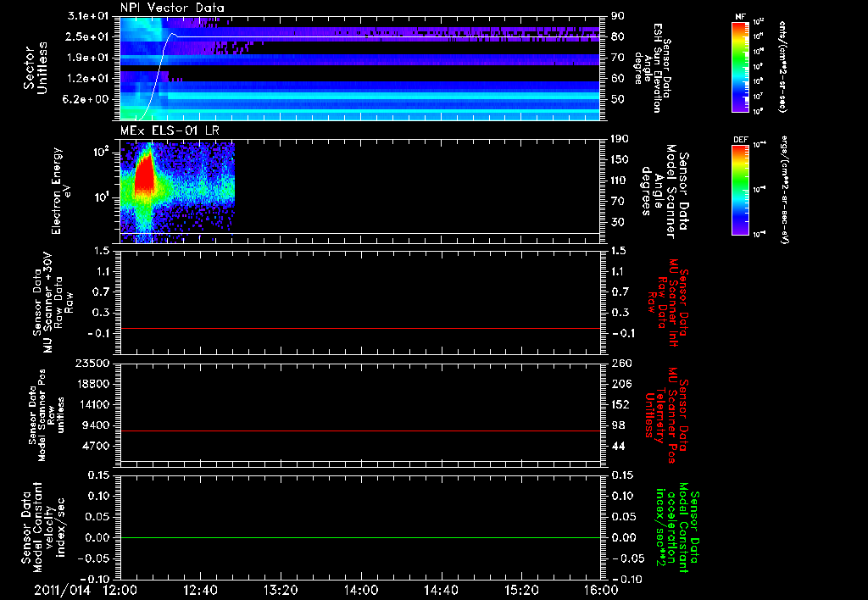Image resolution: width=868 pixels, height=600 pixels.
Task: Click the "2011/014" date label
Action: [x=62, y=591]
